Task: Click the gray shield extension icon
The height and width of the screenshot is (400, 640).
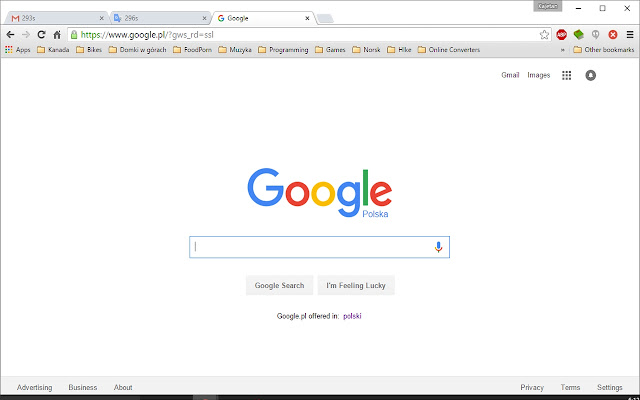Action: tap(596, 35)
